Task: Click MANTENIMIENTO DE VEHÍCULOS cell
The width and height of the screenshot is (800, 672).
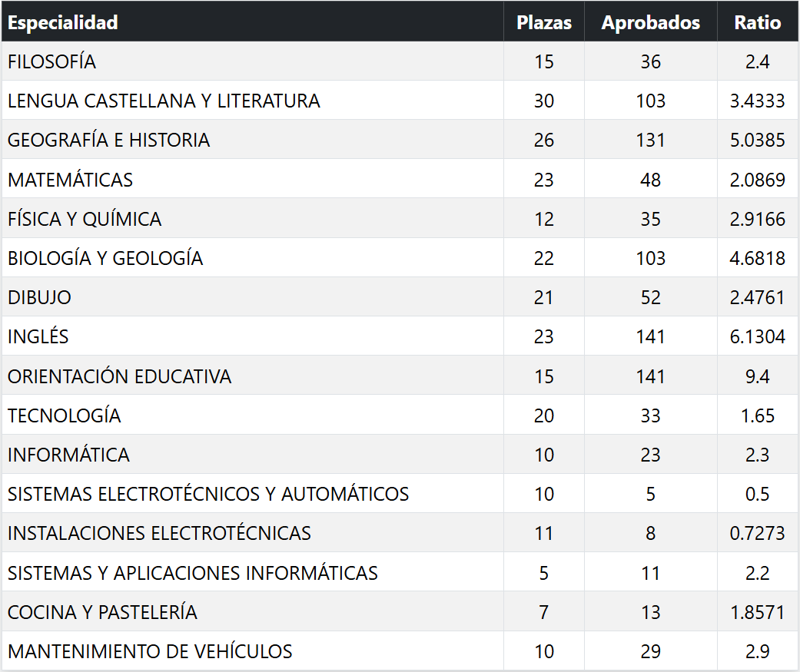Action: (x=150, y=651)
